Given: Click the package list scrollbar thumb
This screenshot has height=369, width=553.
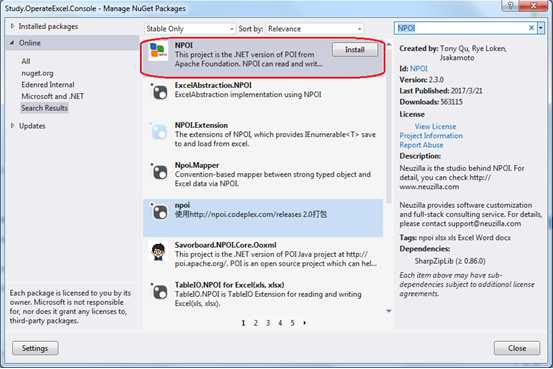Looking at the screenshot, I should [389, 125].
